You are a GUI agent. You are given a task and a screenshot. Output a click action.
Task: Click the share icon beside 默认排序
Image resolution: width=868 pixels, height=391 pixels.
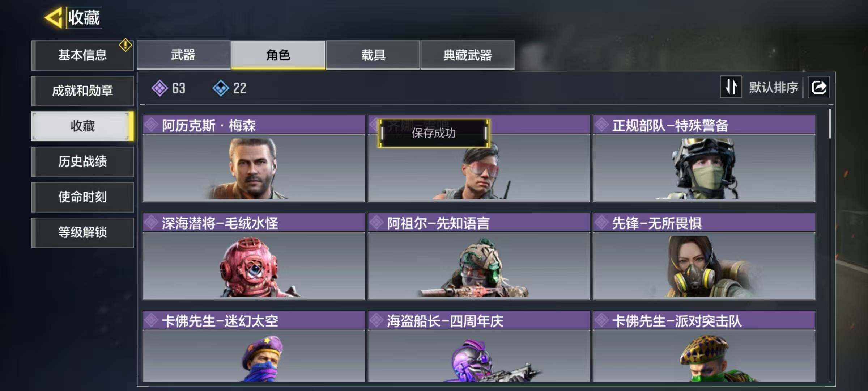pos(819,87)
